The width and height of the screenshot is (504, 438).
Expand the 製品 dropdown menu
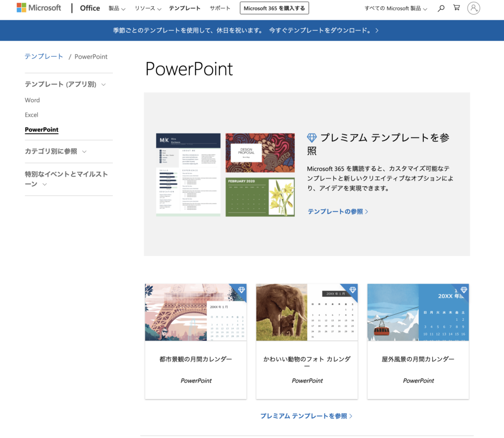point(117,8)
